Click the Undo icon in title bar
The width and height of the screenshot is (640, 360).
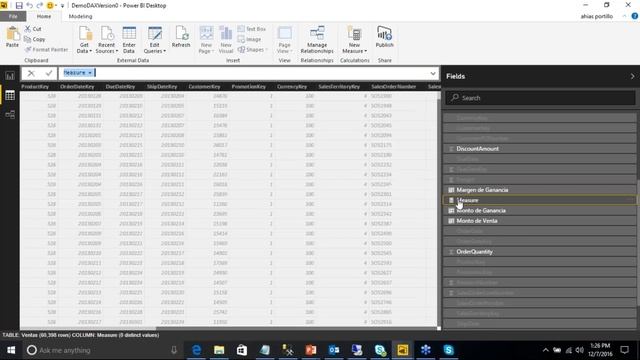click(29, 5)
